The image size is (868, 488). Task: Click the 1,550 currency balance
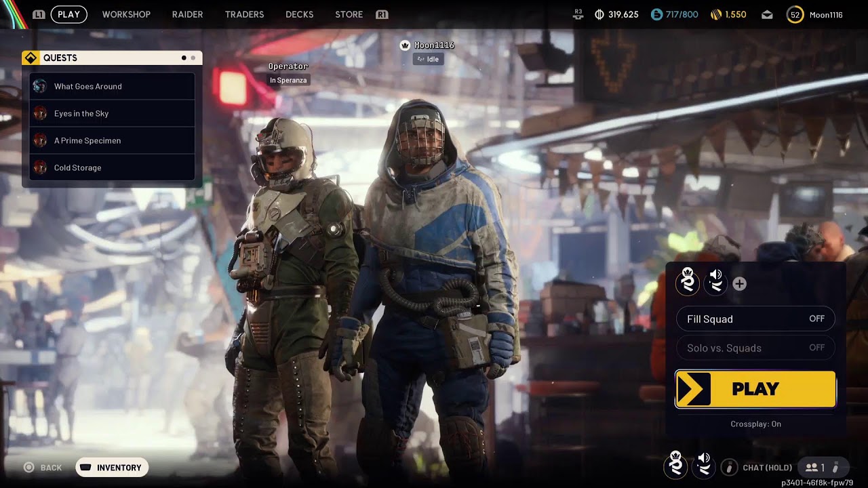pos(736,14)
